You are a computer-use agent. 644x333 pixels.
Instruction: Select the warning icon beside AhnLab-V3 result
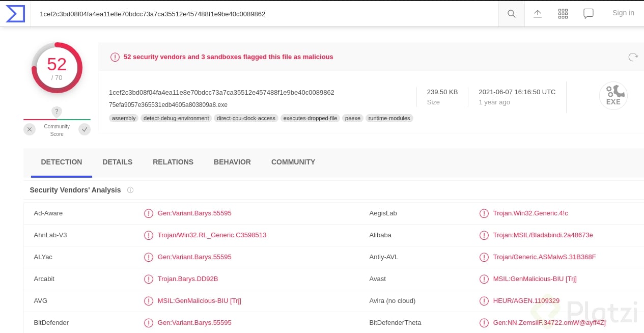pyautogui.click(x=149, y=235)
